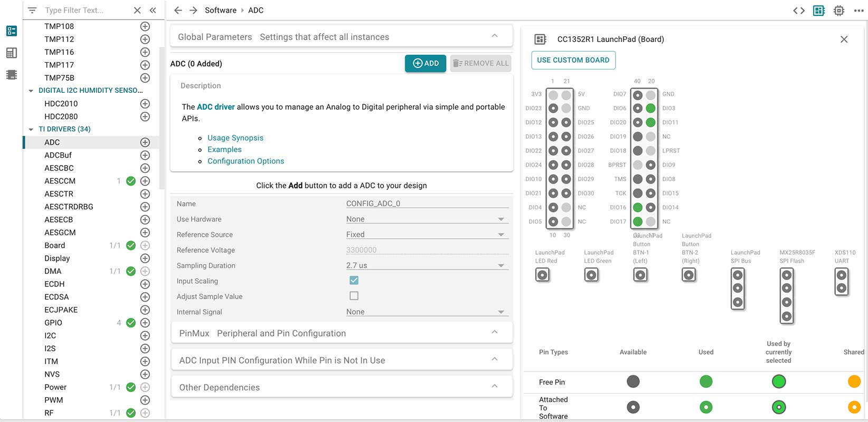Open the more options ellipsis menu

point(858,11)
